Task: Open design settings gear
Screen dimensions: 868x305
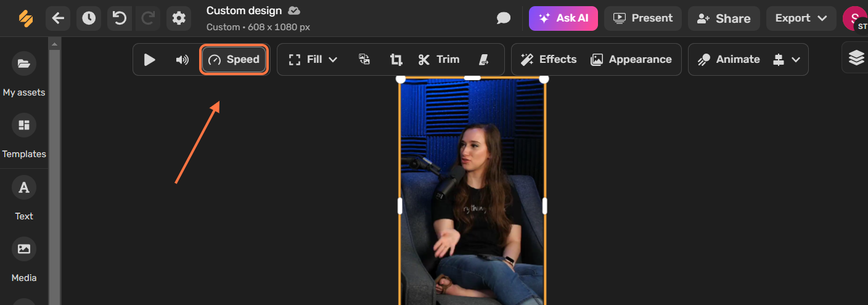Action: click(x=179, y=18)
